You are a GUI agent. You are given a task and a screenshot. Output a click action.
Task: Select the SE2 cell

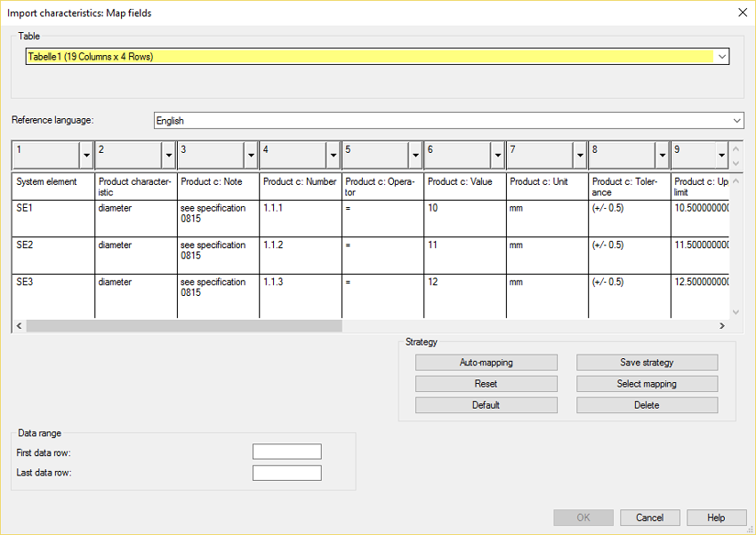[x=53, y=255]
